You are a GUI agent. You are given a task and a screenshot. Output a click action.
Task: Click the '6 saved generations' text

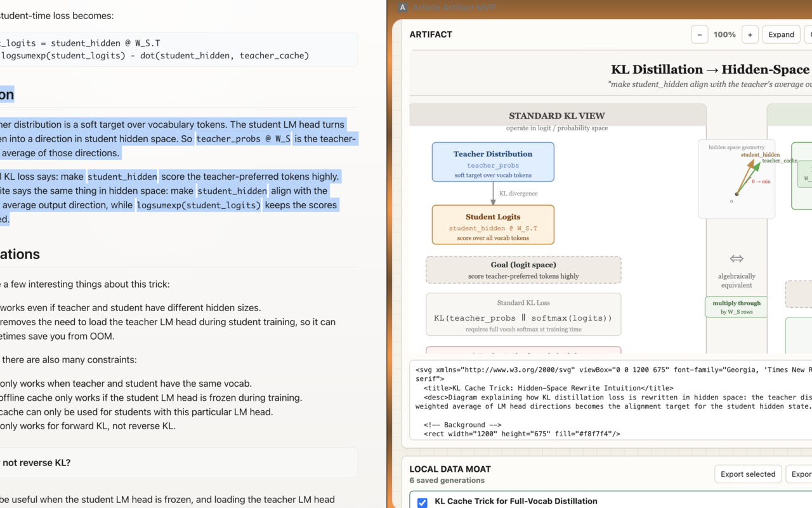coord(447,480)
